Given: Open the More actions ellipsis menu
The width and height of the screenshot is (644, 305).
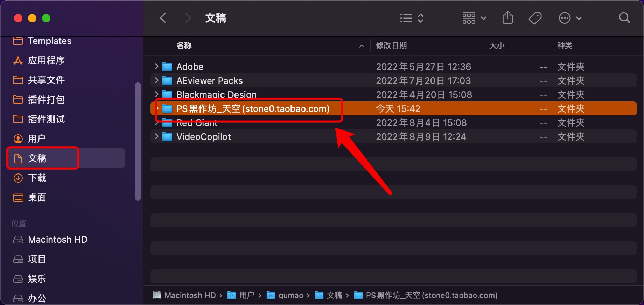Looking at the screenshot, I should [x=570, y=18].
